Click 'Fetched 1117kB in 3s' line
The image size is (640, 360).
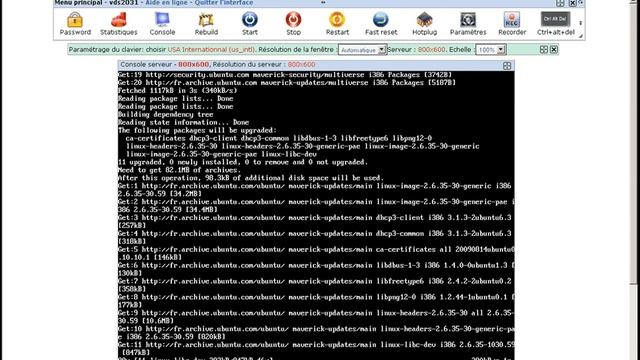coord(178,91)
